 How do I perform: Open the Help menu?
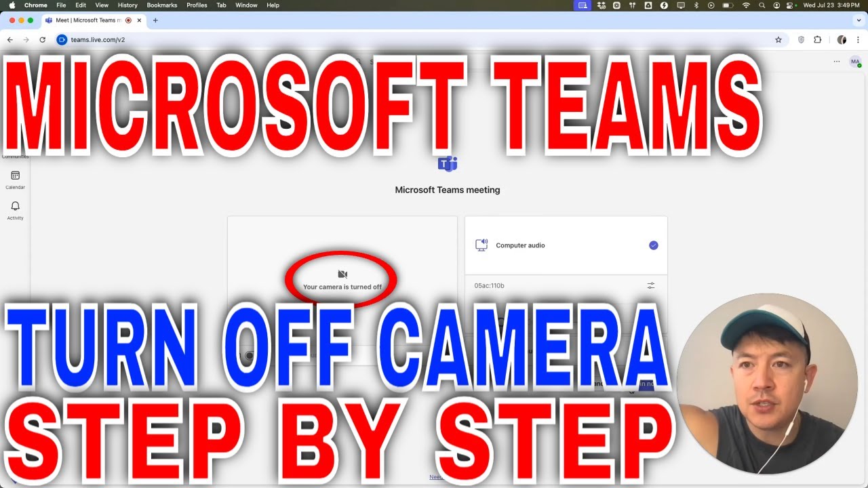[x=273, y=5]
